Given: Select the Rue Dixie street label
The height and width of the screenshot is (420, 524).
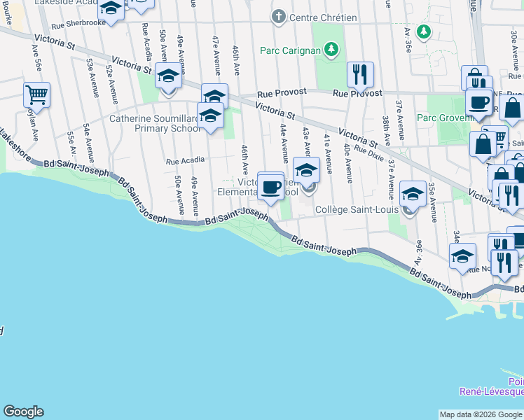Looking at the screenshot, I should (x=369, y=153).
